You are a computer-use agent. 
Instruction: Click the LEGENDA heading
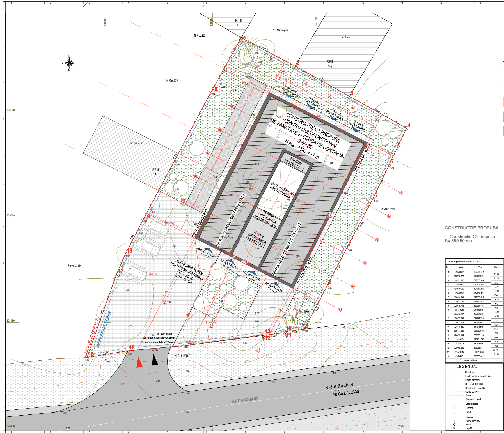(467, 367)
